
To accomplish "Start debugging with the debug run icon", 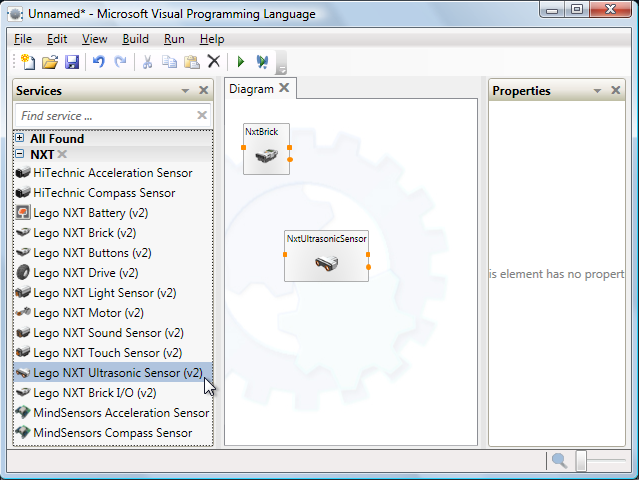I will tap(262, 62).
